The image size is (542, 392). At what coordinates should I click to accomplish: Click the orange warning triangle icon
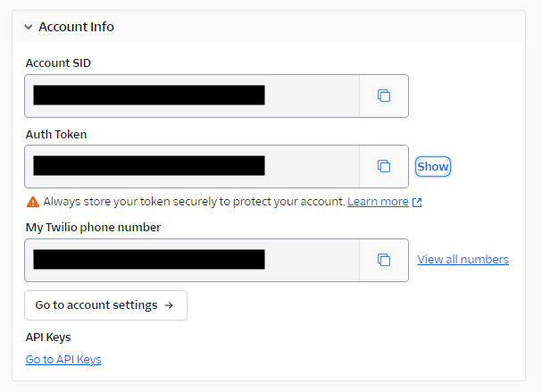[x=33, y=202]
